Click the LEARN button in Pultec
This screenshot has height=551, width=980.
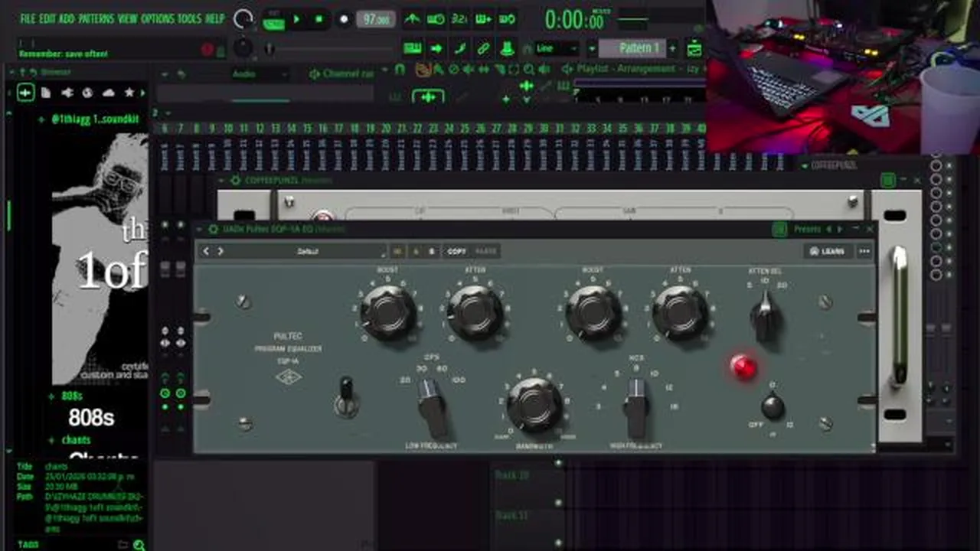tap(827, 251)
